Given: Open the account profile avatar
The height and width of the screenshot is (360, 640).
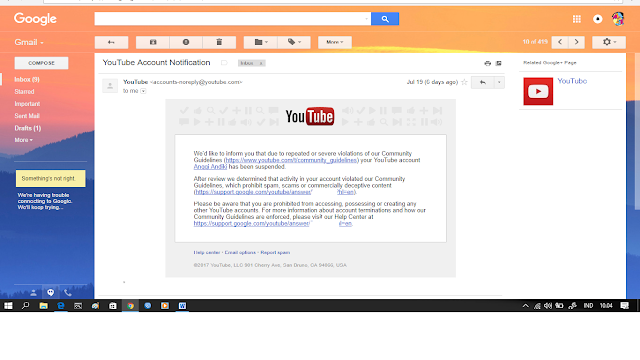Looking at the screenshot, I should 618,19.
